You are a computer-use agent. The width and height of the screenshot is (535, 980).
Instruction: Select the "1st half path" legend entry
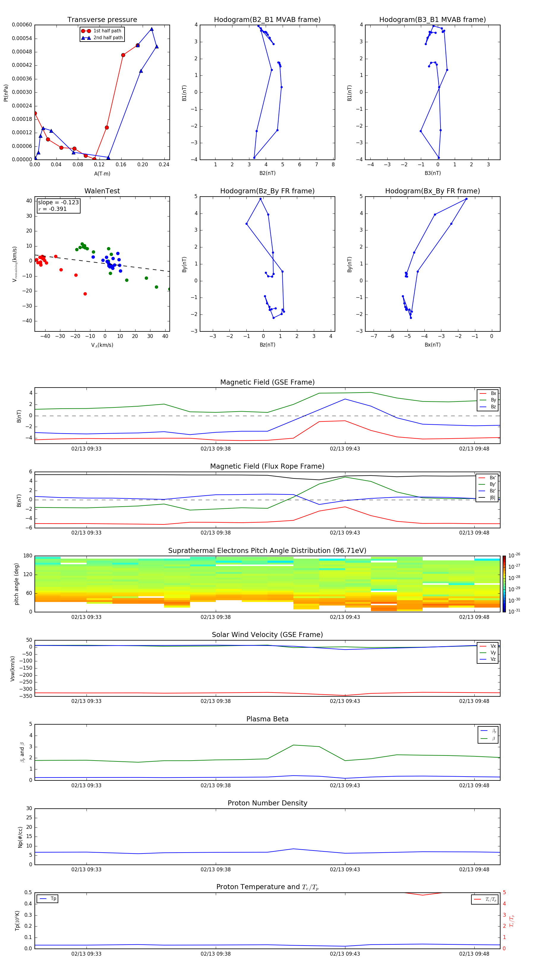102,31
